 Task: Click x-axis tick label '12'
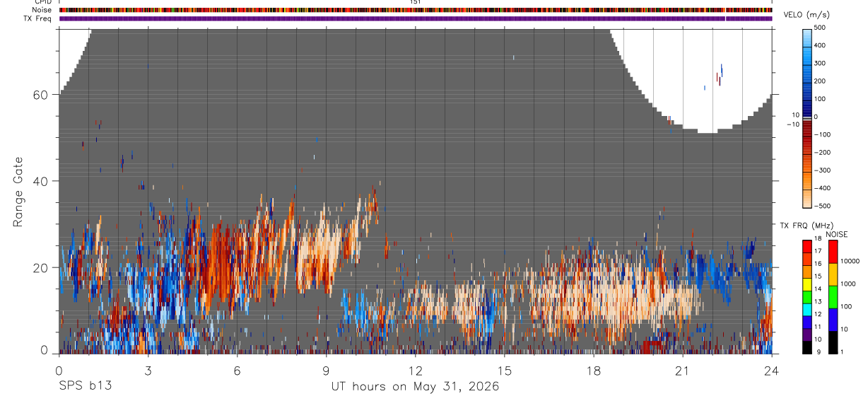tap(415, 370)
